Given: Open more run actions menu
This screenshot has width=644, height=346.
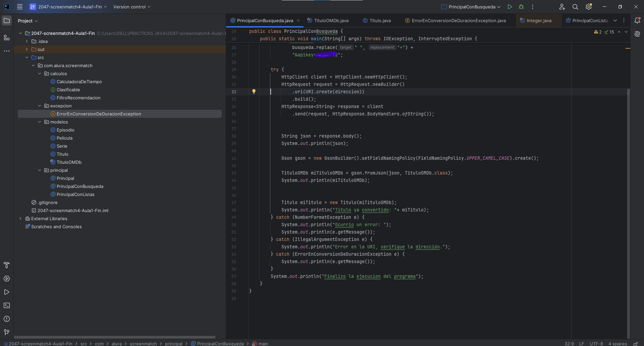Looking at the screenshot, I should coord(533,7).
